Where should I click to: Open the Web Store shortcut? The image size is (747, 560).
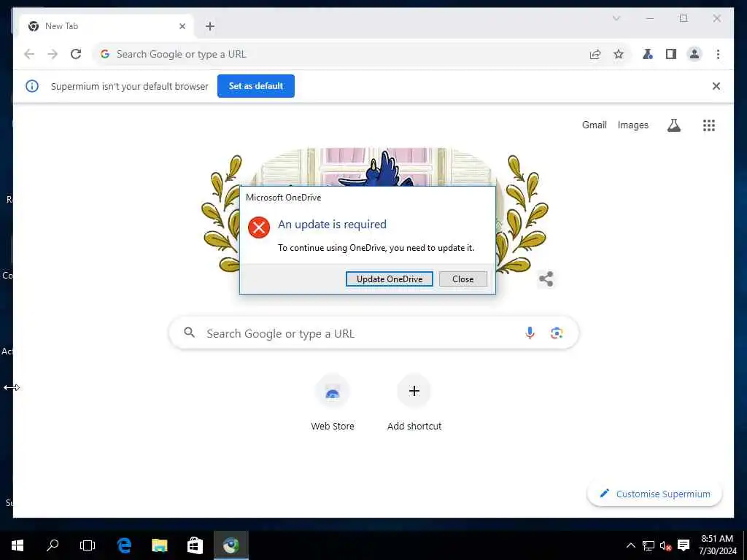[x=333, y=402]
